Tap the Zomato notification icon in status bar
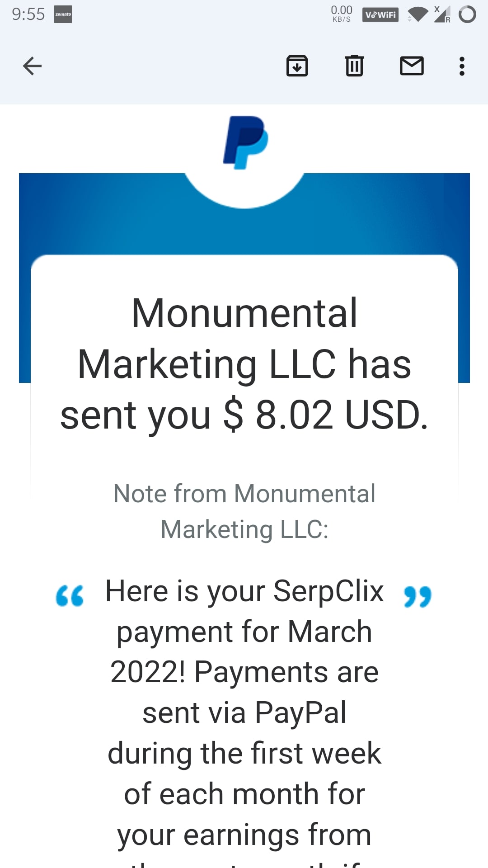488x868 pixels. pos(63,14)
